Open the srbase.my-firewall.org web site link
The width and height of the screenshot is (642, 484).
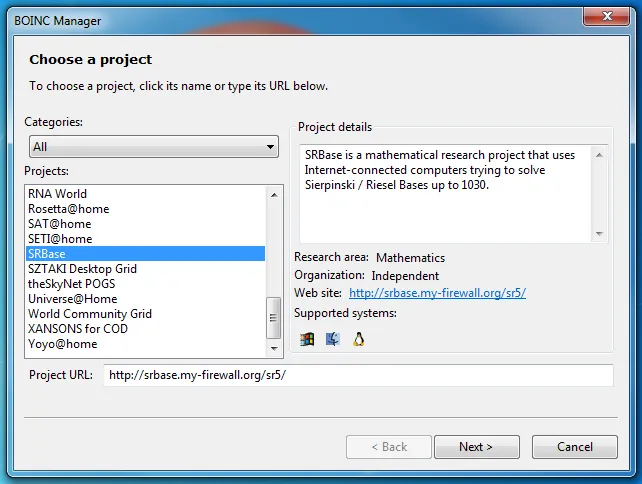pyautogui.click(x=437, y=293)
